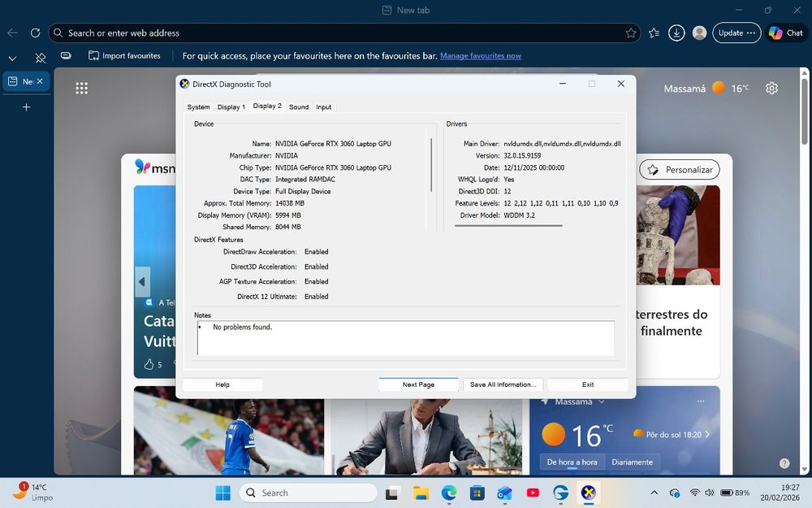
Task: Show the previous MSN carousel story with the arrow
Action: click(x=142, y=282)
